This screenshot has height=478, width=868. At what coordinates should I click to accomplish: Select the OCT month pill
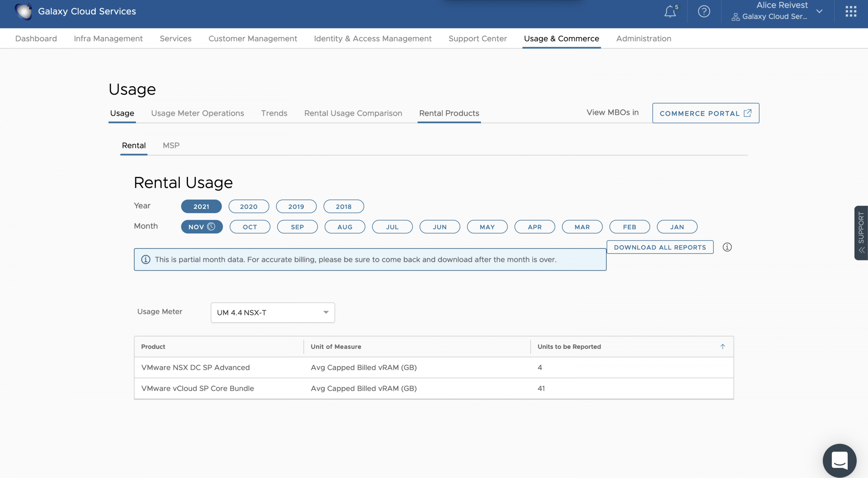(x=250, y=227)
